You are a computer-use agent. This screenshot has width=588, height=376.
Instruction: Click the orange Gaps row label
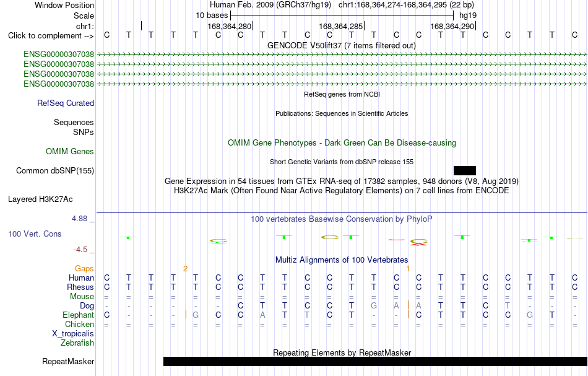[x=84, y=268]
